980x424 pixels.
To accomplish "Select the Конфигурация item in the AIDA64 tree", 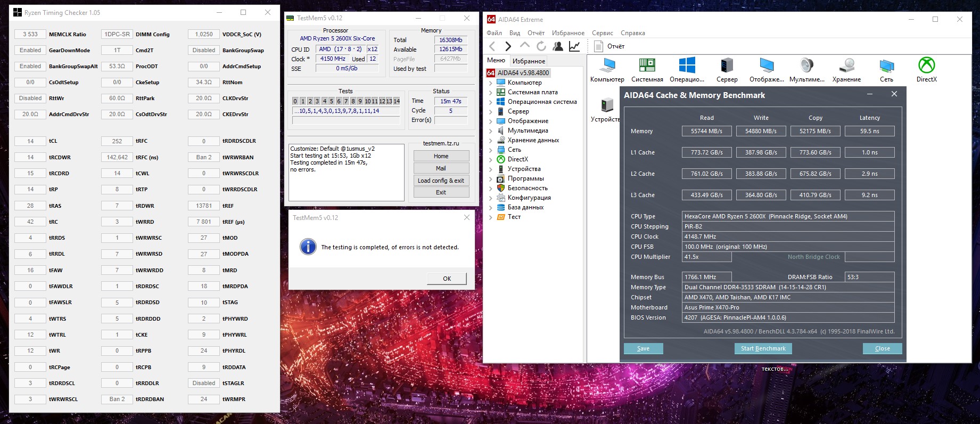I will 529,198.
